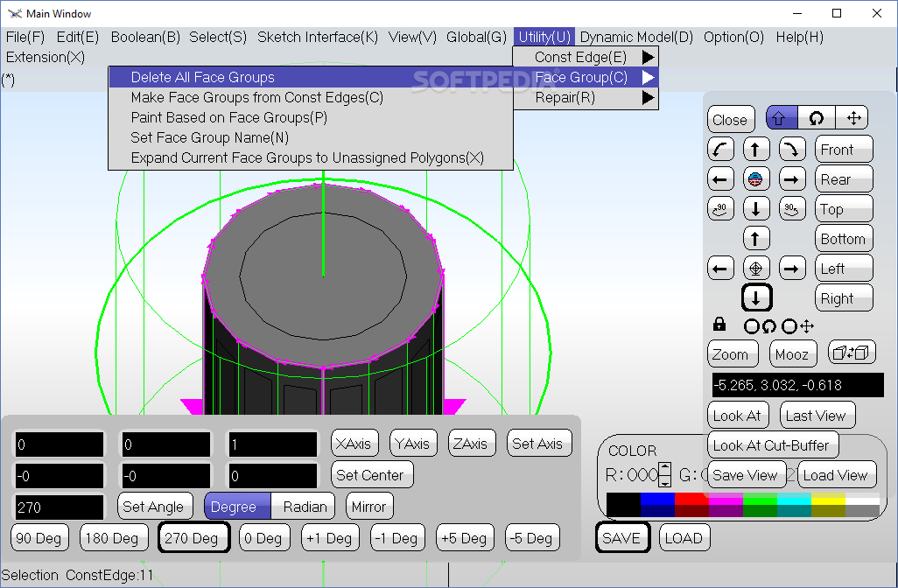Open the Option(O) menu
The image size is (898, 588).
coord(733,38)
